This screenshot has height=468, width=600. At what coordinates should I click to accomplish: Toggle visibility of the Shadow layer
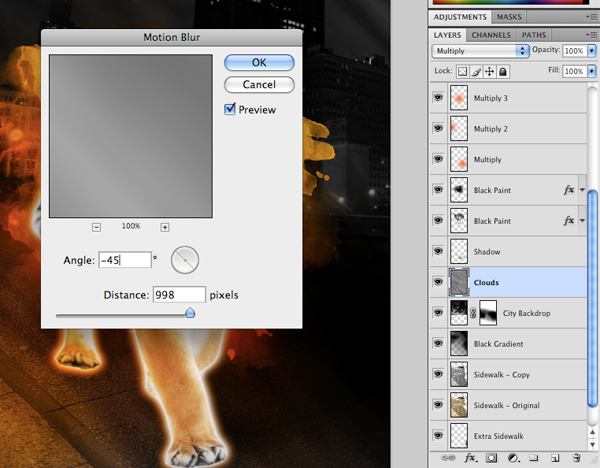[x=438, y=251]
